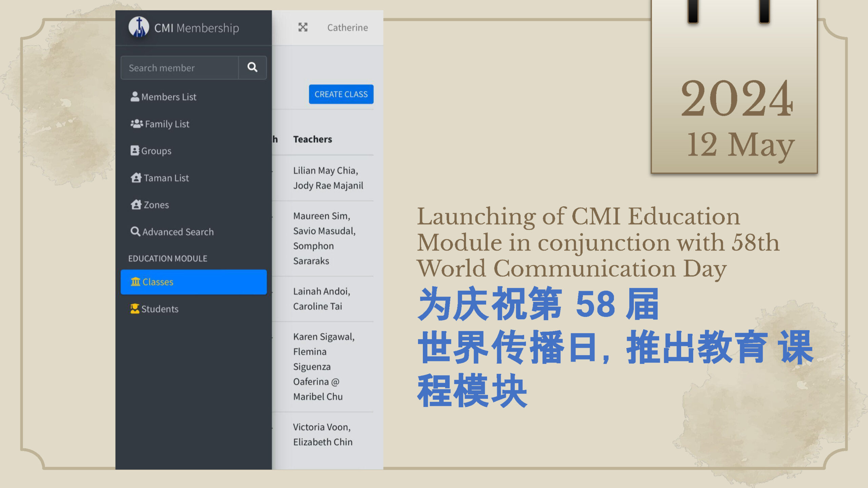
Task: Open the Taman List menu item
Action: tap(194, 178)
